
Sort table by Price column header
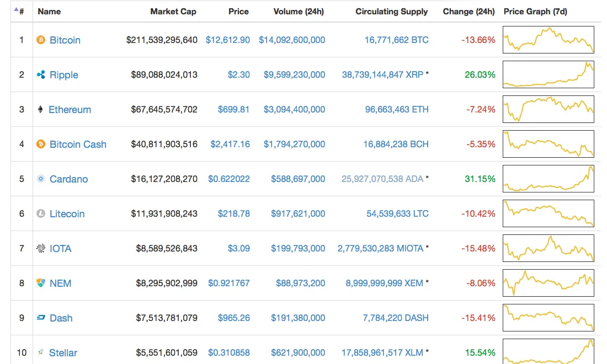(238, 12)
